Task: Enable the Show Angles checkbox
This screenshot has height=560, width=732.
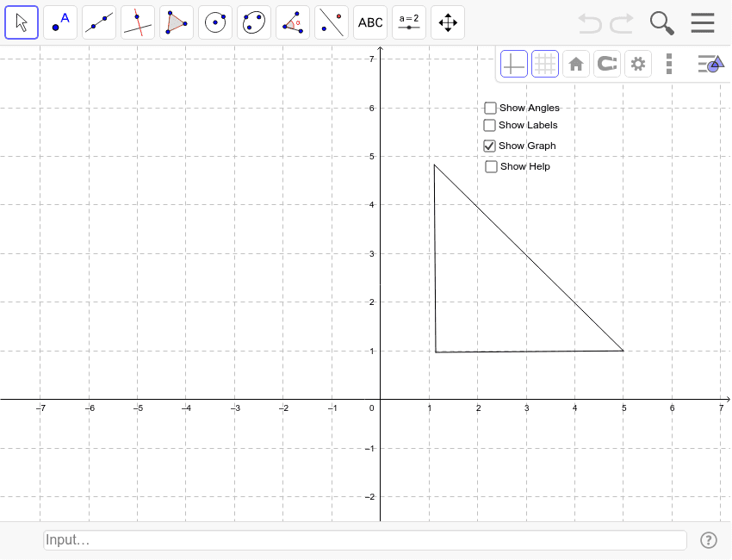Action: 490,108
